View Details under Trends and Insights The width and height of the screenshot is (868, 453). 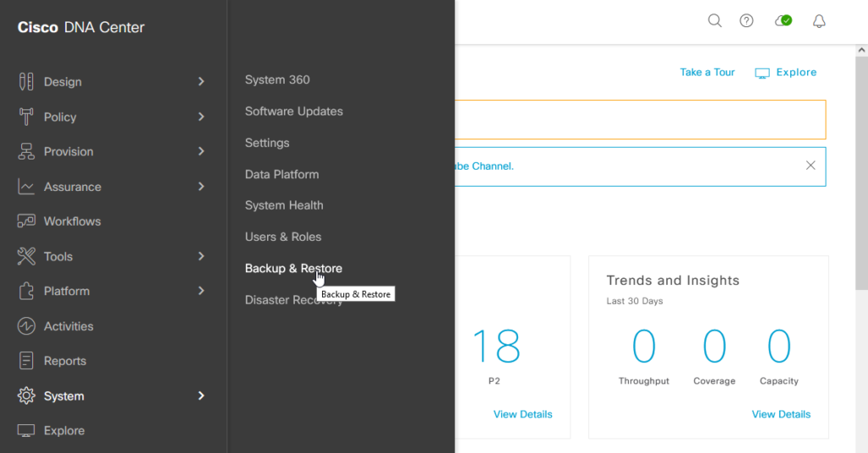point(781,414)
